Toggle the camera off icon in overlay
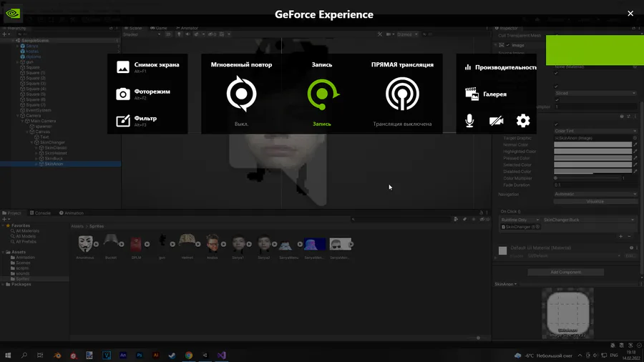The image size is (644, 362). 496,121
